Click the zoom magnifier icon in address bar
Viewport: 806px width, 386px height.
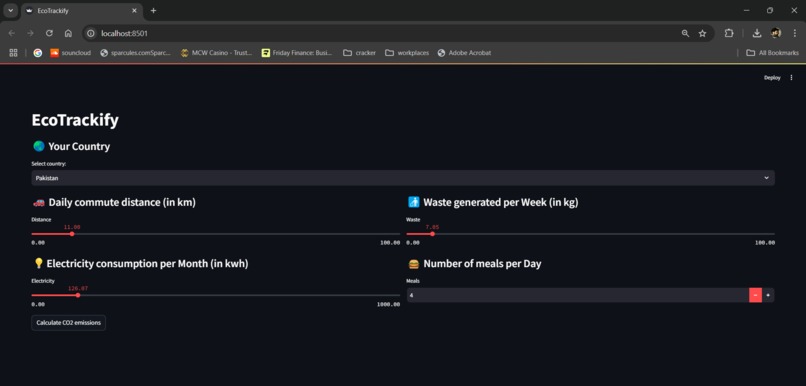(x=685, y=33)
